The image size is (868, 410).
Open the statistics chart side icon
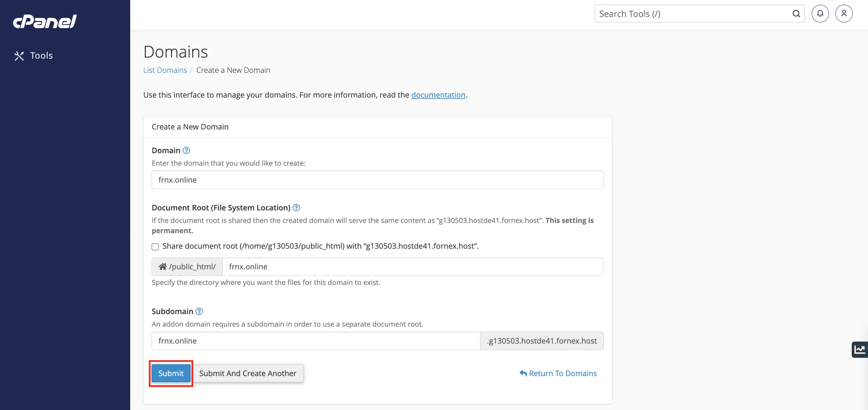pyautogui.click(x=860, y=349)
